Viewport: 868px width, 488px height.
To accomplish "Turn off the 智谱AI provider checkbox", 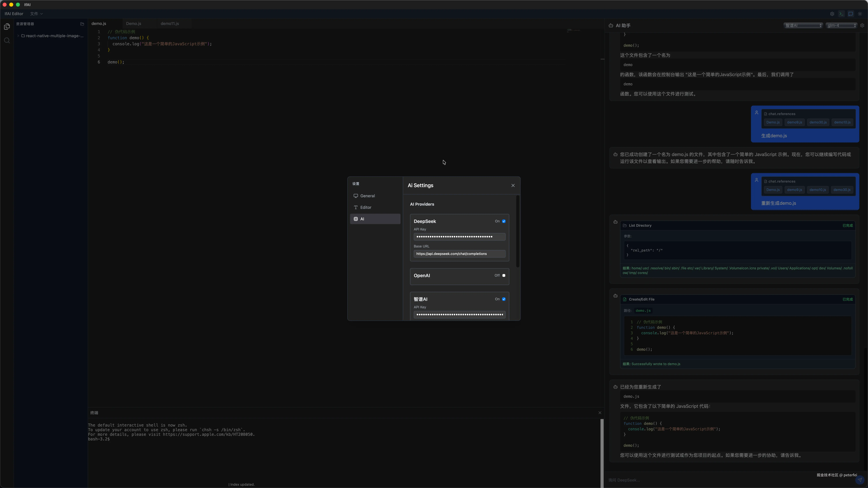I will coord(504,299).
